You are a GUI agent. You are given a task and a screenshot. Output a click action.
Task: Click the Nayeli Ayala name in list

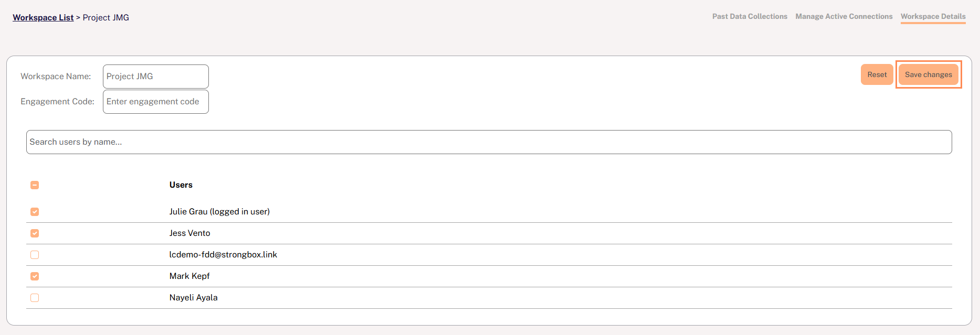[193, 298]
